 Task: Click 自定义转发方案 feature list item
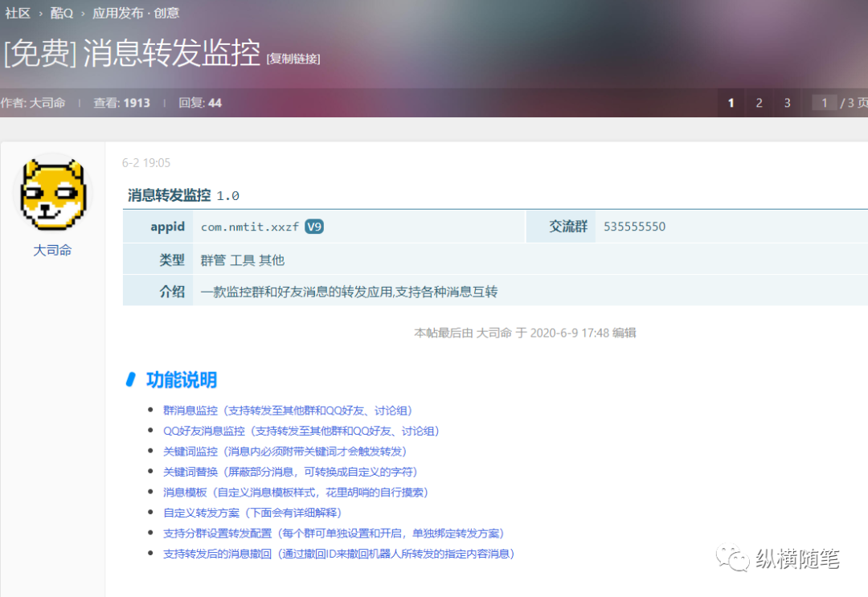196,513
